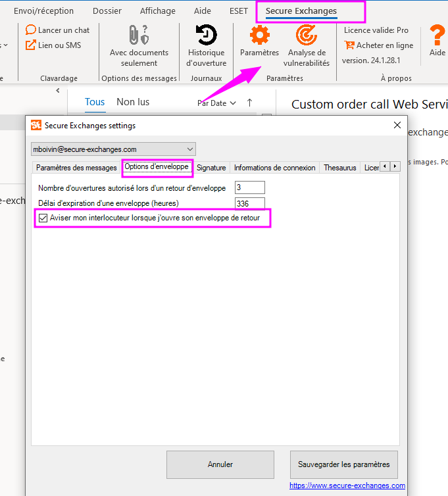Image resolution: width=448 pixels, height=496 pixels.
Task: Toggle Avec documents seulement option
Action: click(139, 45)
